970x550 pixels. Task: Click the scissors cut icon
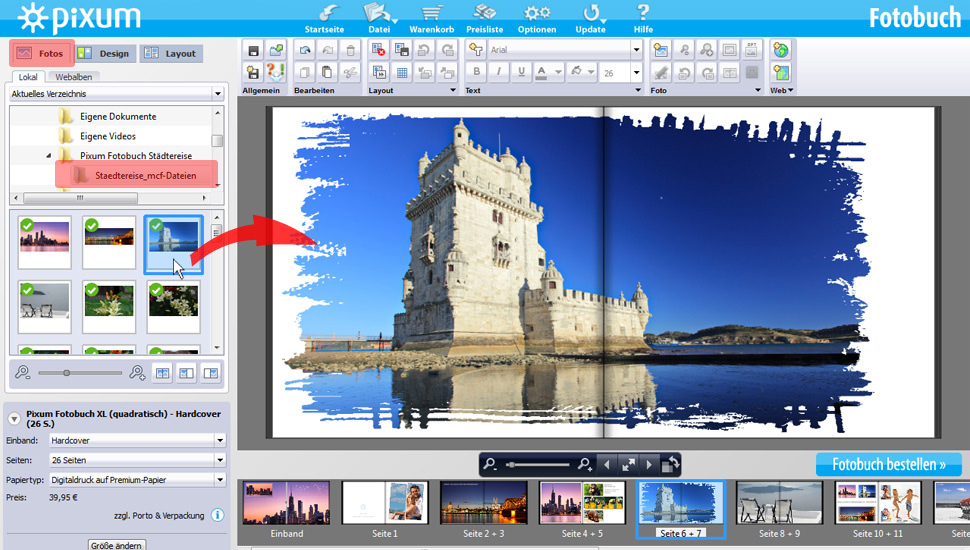click(349, 72)
